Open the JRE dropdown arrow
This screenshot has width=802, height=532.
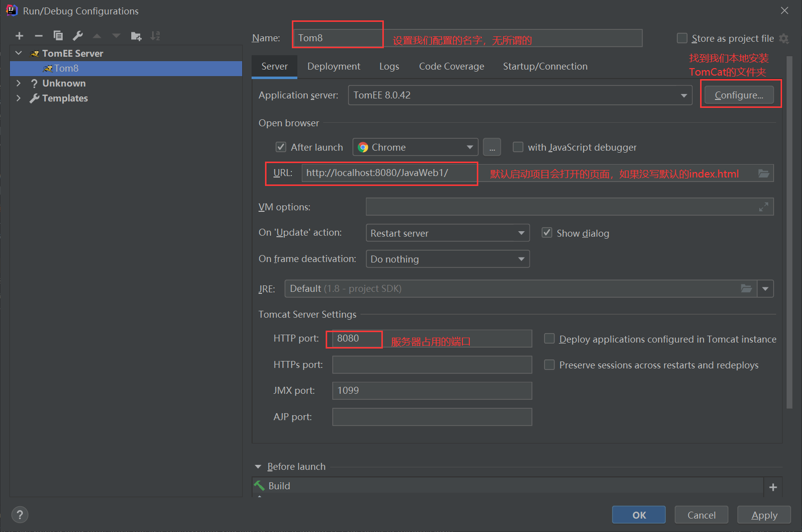(x=765, y=288)
